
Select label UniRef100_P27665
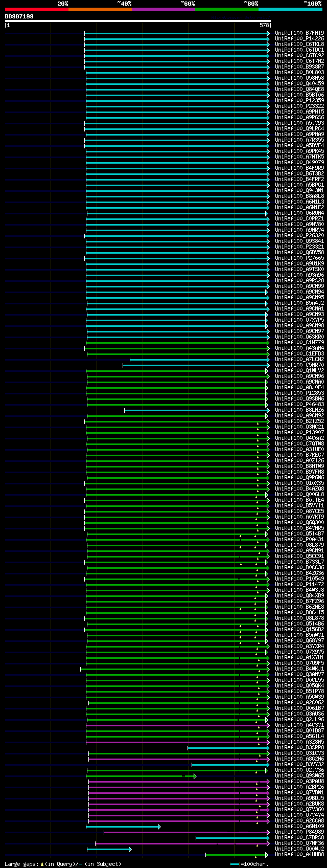click(x=299, y=258)
